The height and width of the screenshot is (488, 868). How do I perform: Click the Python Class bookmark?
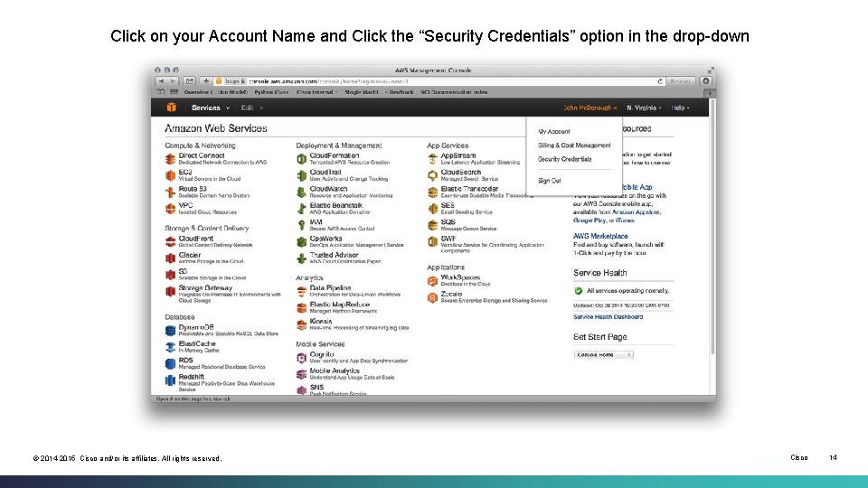coord(271,92)
